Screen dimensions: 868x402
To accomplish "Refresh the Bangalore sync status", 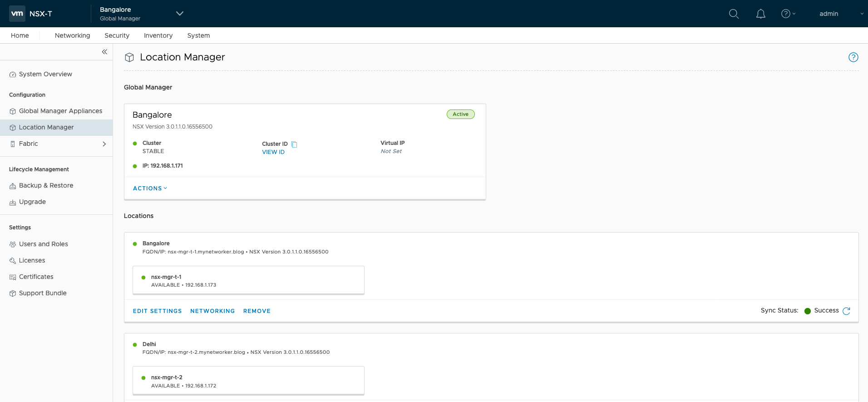I will tap(846, 311).
